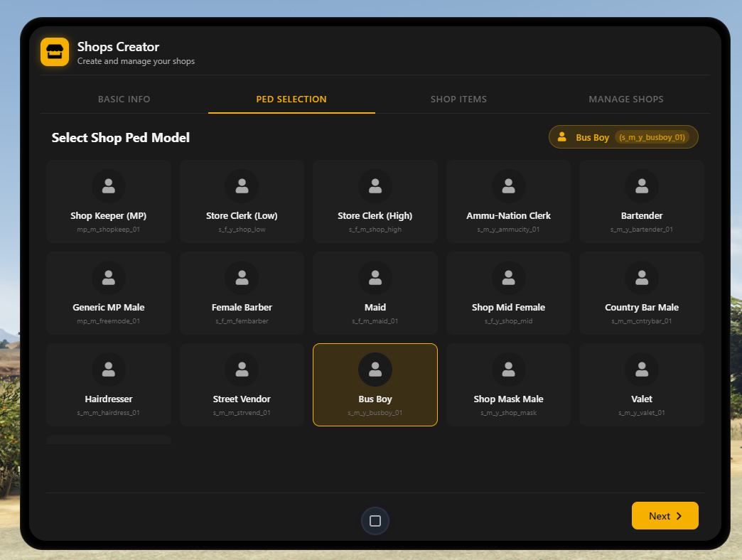742x560 pixels.
Task: Pick the Generic MP Male ped name
Action: coord(108,308)
